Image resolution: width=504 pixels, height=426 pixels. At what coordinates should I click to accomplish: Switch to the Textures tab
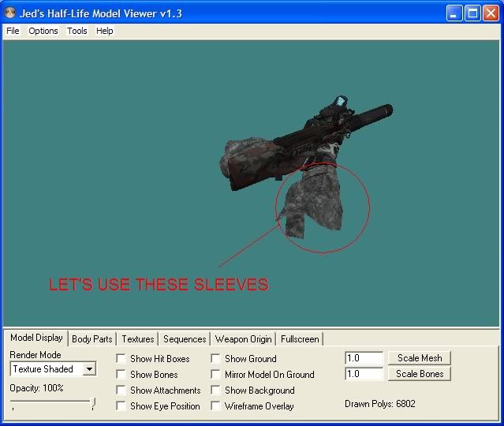[x=138, y=339]
